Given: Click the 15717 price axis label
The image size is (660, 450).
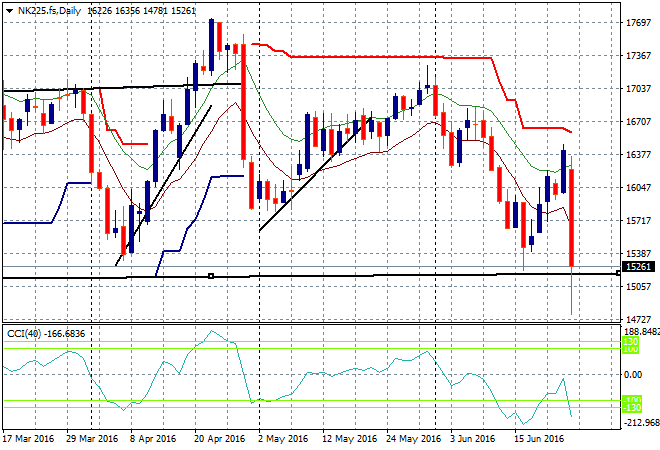Looking at the screenshot, I should pyautogui.click(x=638, y=221).
